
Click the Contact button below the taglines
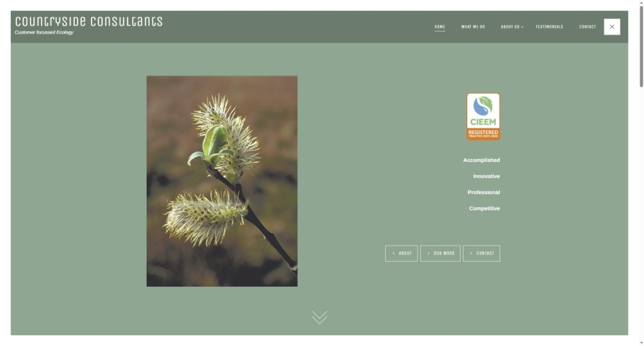(481, 253)
